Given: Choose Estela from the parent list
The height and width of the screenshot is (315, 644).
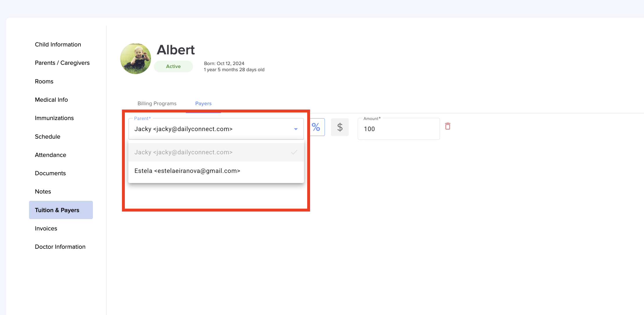Looking at the screenshot, I should 187,171.
